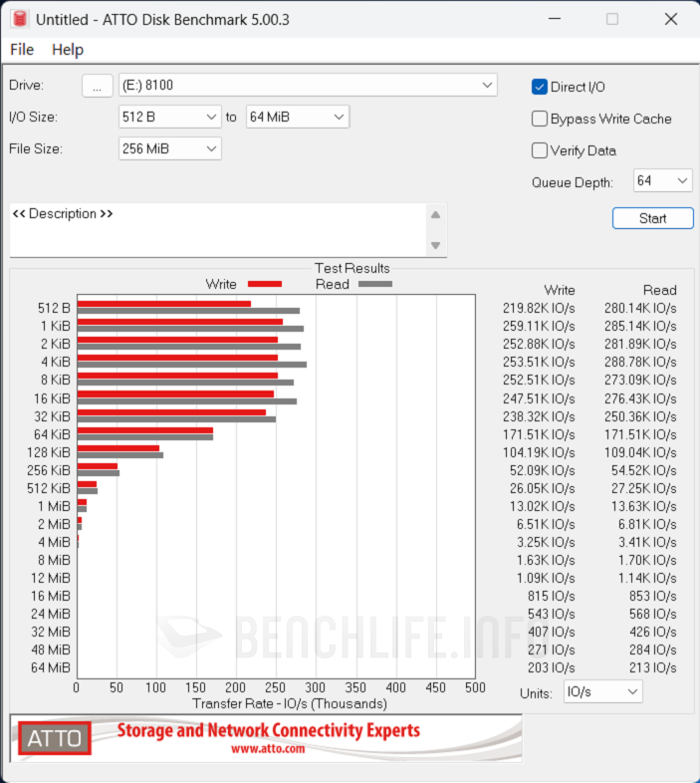Enable Bypass Write Cache checkbox
The width and height of the screenshot is (700, 783).
coord(540,119)
